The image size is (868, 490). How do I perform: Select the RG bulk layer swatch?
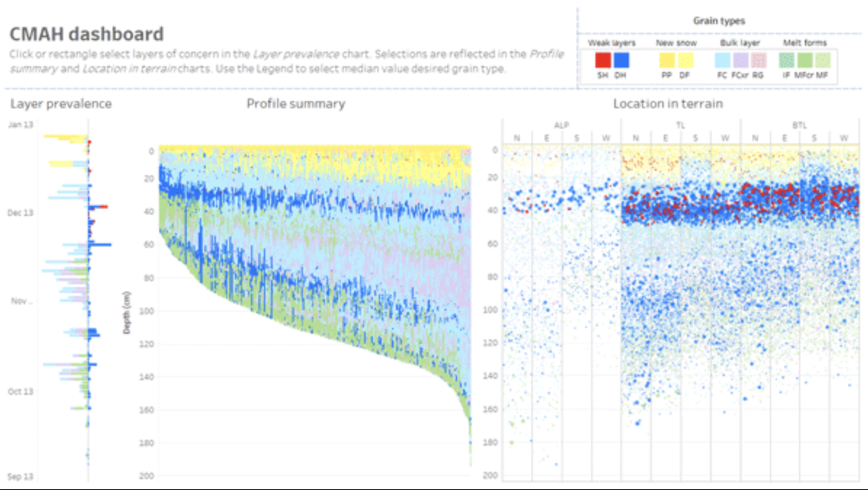point(758,60)
